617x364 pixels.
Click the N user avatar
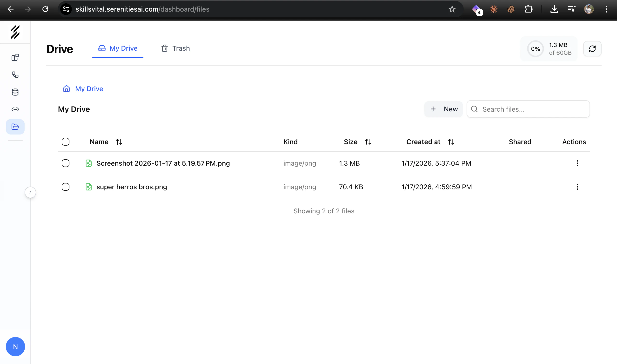tap(15, 346)
